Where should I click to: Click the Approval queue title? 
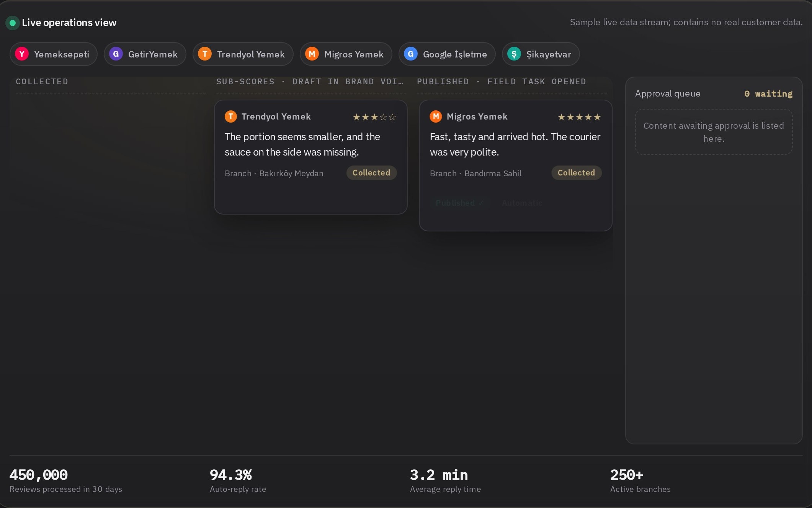[x=668, y=93]
